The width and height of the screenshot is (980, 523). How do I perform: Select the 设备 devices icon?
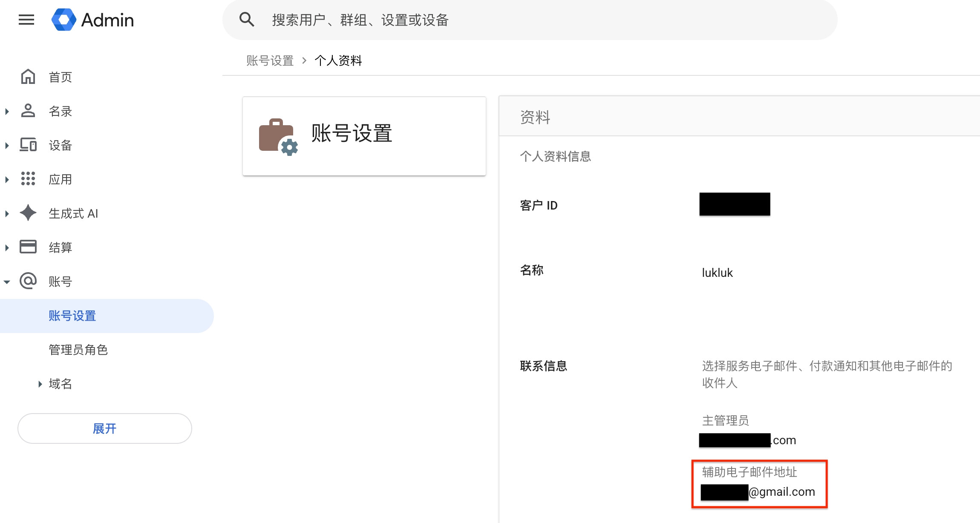click(28, 145)
